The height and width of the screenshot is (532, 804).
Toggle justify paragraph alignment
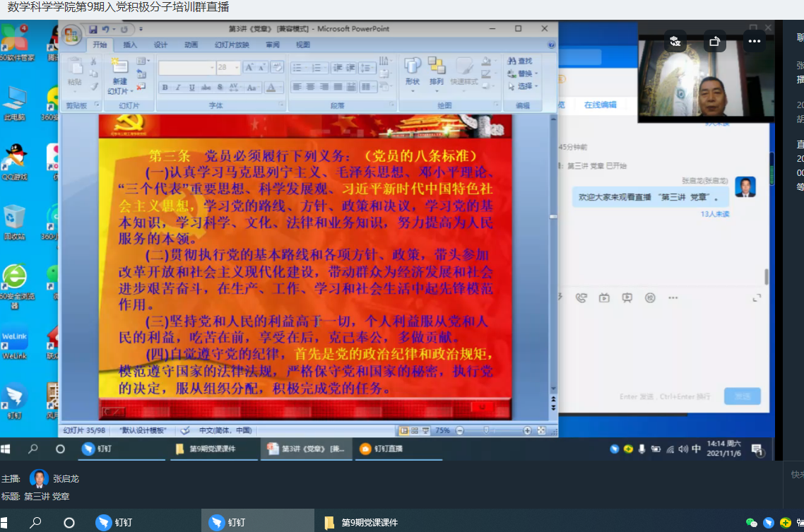[x=338, y=87]
